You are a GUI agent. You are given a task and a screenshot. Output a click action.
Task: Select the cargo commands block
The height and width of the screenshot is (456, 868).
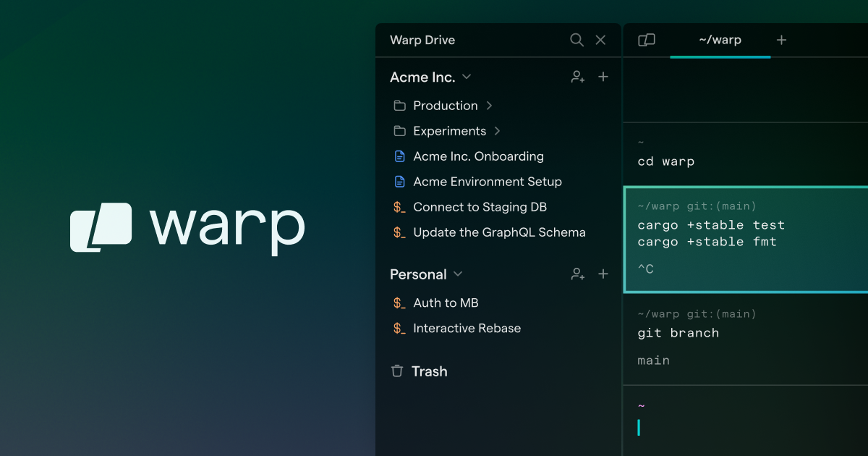(x=738, y=239)
